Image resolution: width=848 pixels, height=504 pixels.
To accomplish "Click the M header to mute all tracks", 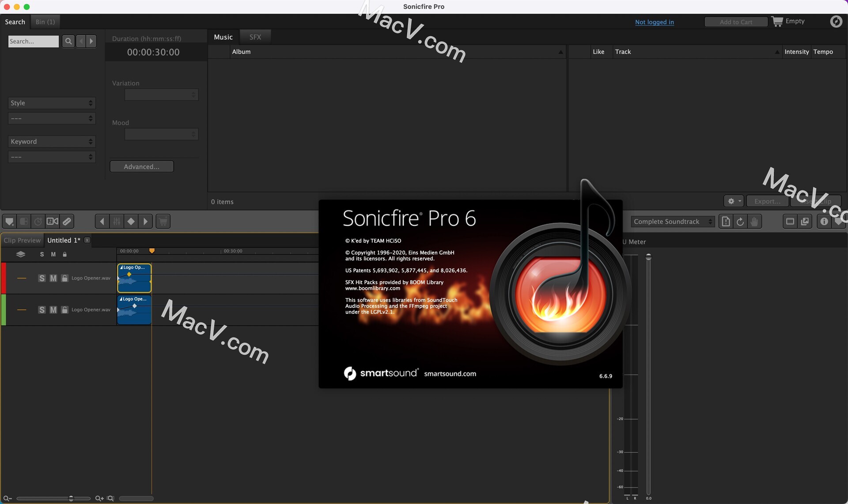I will [53, 254].
